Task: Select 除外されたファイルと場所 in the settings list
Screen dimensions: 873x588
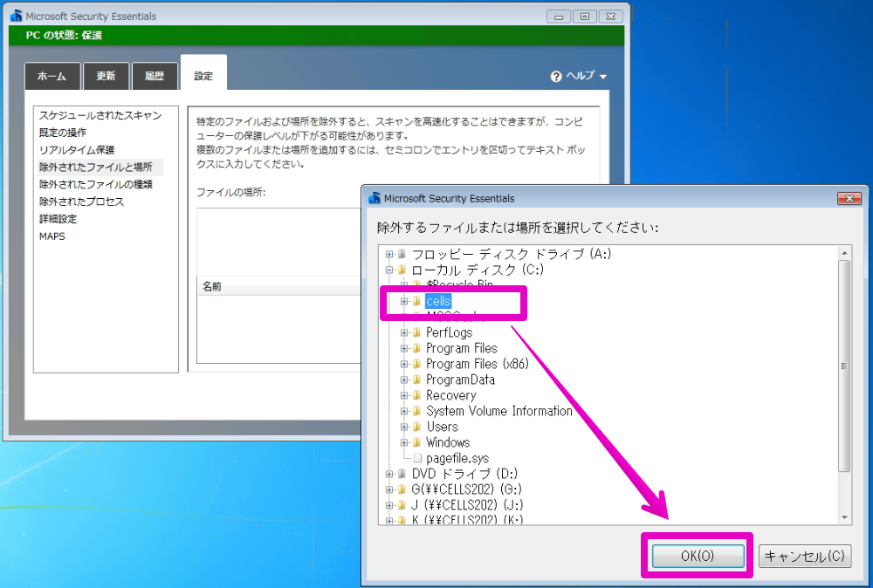Action: tap(100, 167)
